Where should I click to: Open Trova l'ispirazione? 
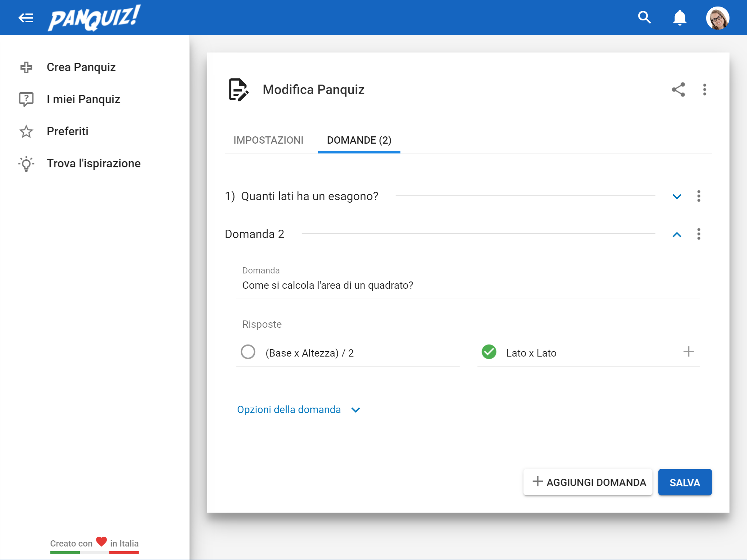(x=93, y=163)
